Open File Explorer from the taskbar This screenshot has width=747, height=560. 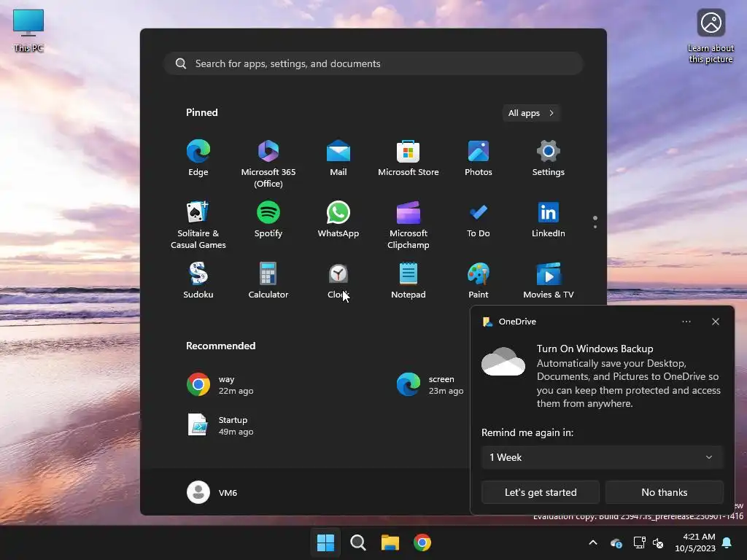390,542
